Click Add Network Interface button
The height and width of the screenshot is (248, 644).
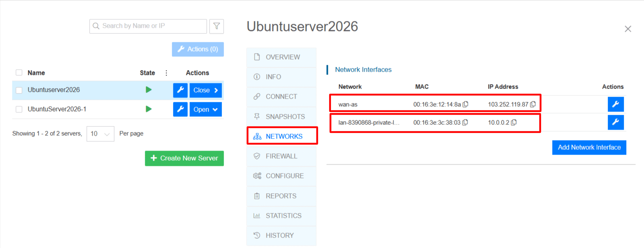[589, 147]
